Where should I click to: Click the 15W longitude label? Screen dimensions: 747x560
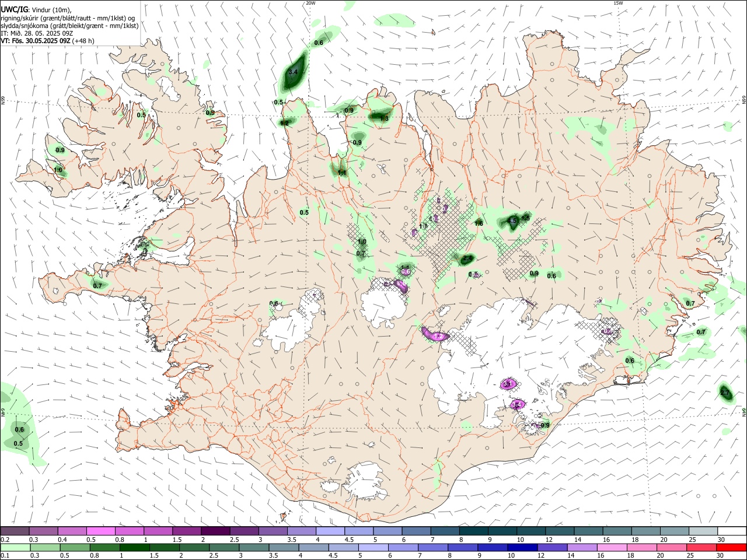tap(618, 3)
